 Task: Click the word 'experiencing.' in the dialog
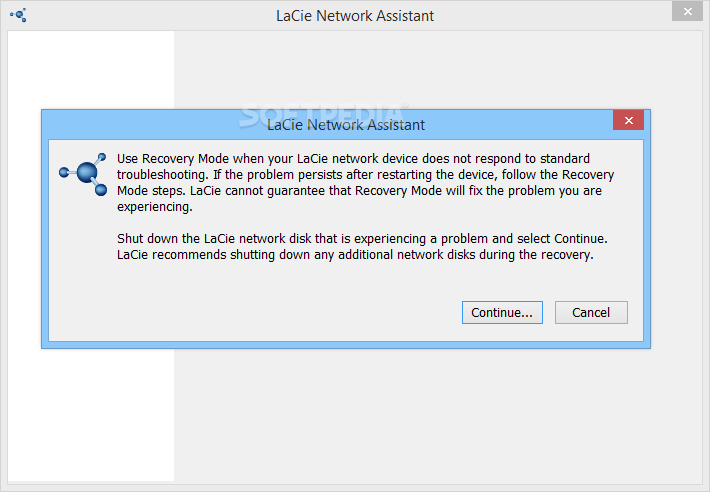click(155, 207)
